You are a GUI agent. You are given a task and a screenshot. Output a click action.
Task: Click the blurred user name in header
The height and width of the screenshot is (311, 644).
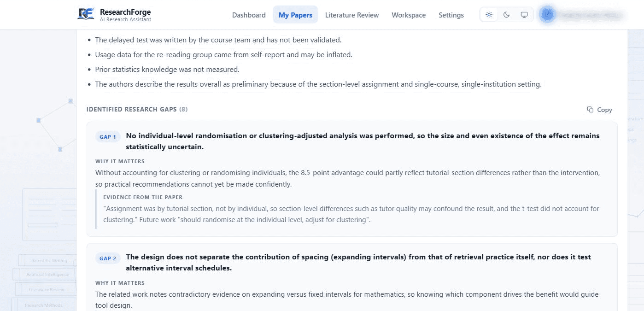(591, 15)
